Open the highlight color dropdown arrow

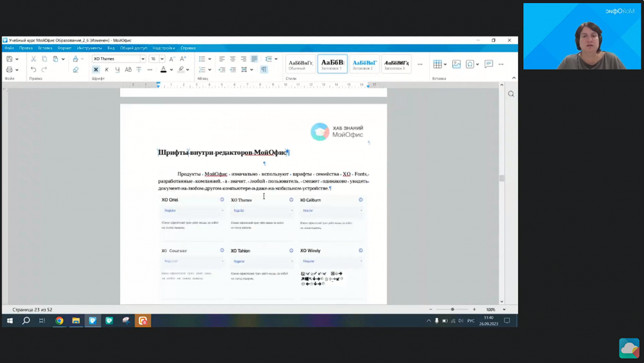click(x=187, y=70)
